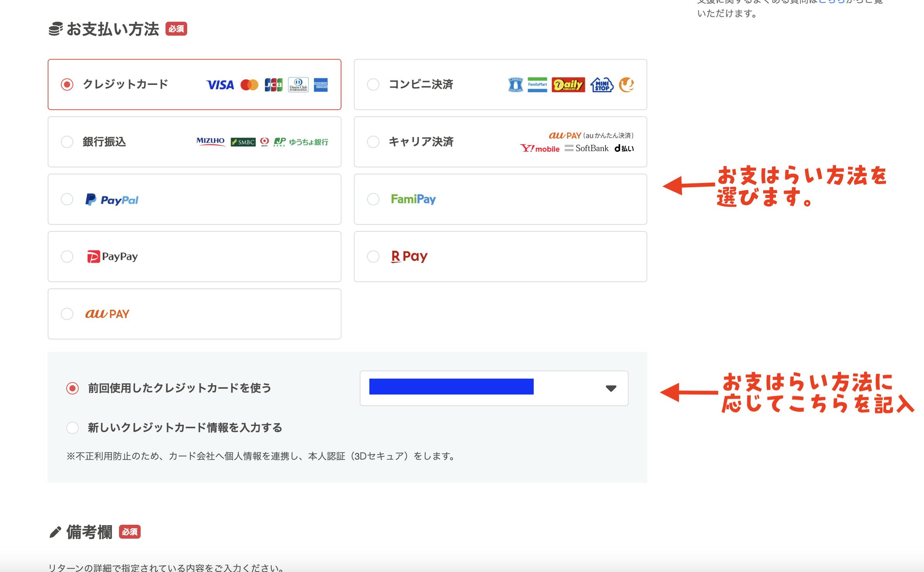Choose PayPal as payment method

click(x=67, y=199)
